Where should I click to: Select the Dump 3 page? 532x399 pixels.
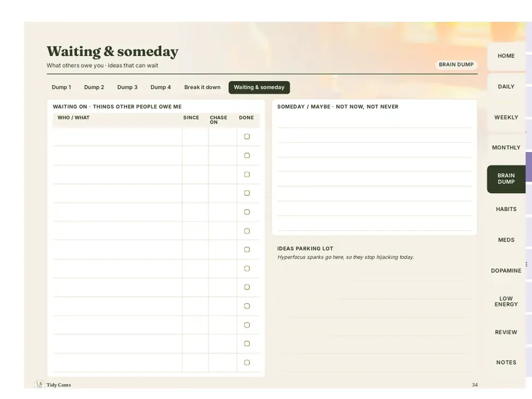point(127,87)
